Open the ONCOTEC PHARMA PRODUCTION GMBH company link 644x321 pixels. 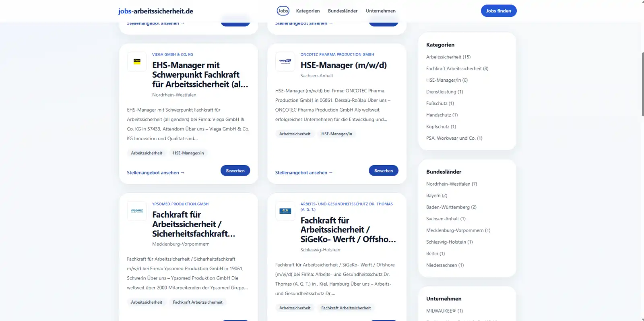[337, 54]
